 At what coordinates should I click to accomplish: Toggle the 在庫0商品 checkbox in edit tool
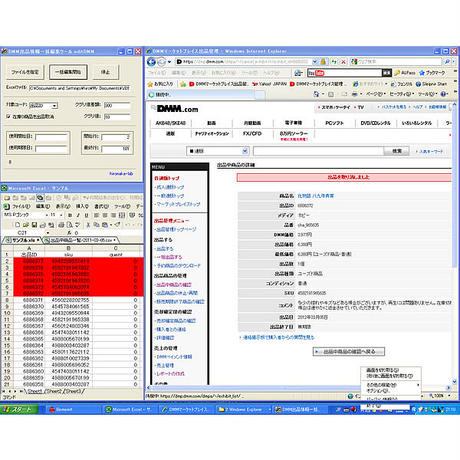pyautogui.click(x=8, y=116)
